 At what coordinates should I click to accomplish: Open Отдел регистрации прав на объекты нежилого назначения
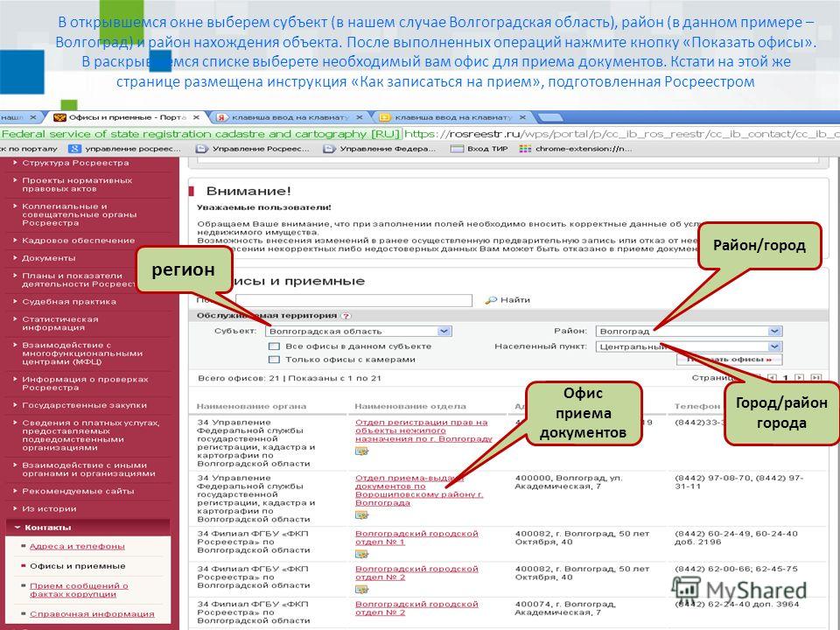[423, 430]
